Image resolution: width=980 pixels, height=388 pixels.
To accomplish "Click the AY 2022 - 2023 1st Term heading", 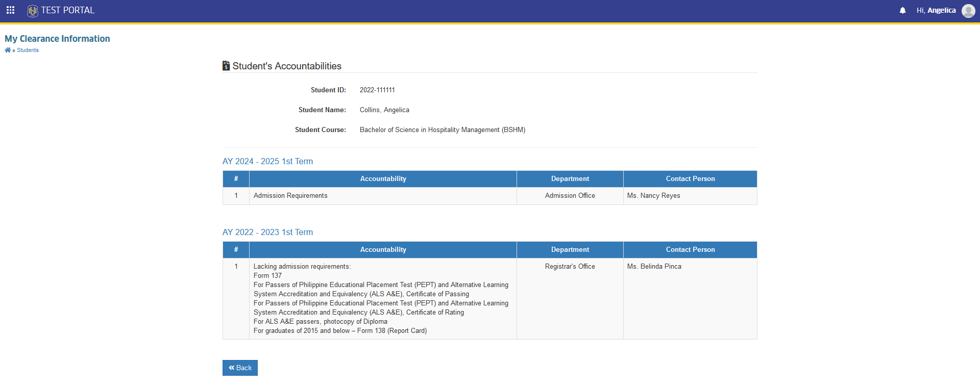I will (267, 232).
